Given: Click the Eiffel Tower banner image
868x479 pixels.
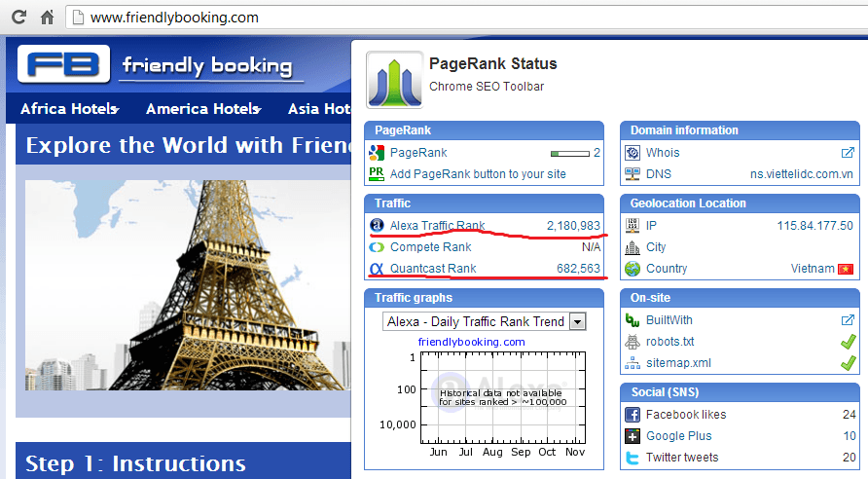Looking at the screenshot, I should coord(188,285).
